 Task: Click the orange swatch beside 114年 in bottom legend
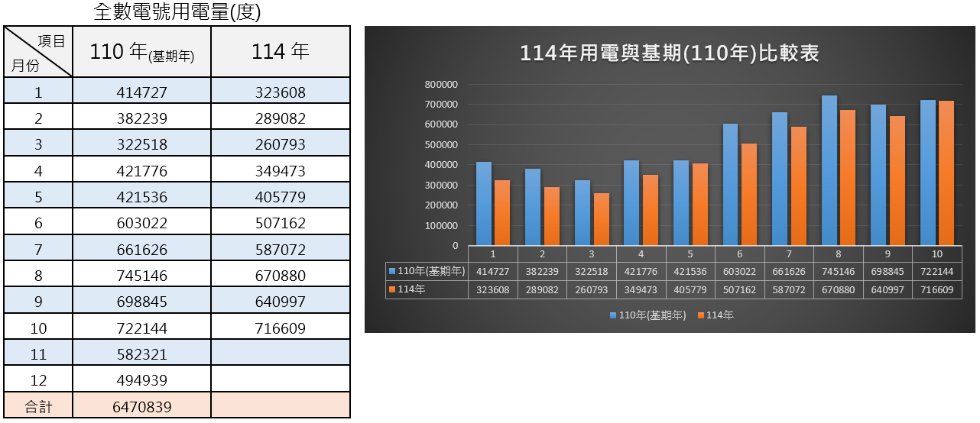[x=701, y=315]
